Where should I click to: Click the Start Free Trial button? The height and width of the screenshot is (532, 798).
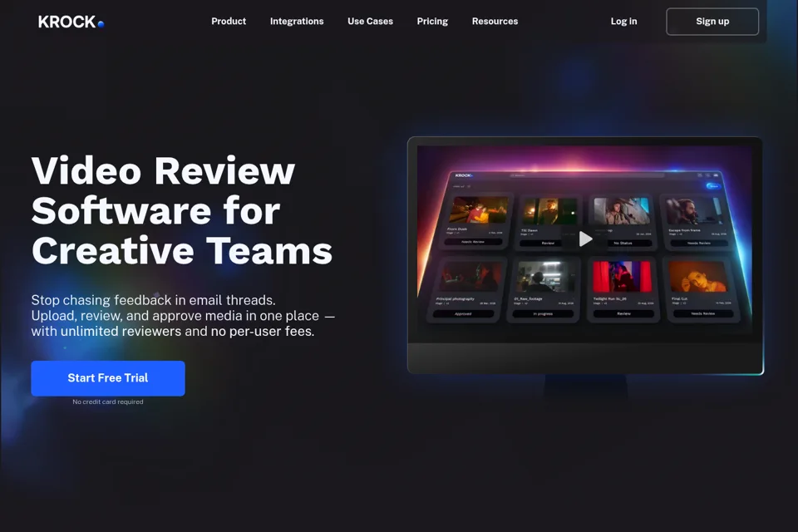coord(108,378)
